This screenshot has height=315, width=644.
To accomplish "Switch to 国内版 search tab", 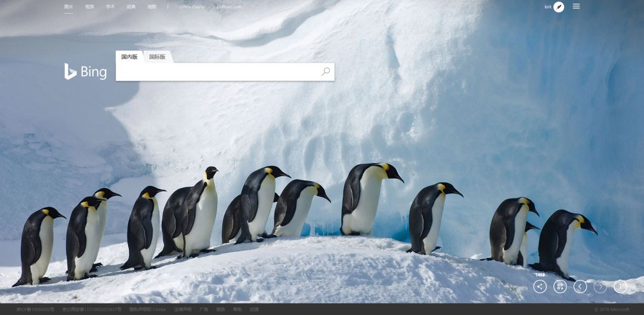I will [x=129, y=57].
